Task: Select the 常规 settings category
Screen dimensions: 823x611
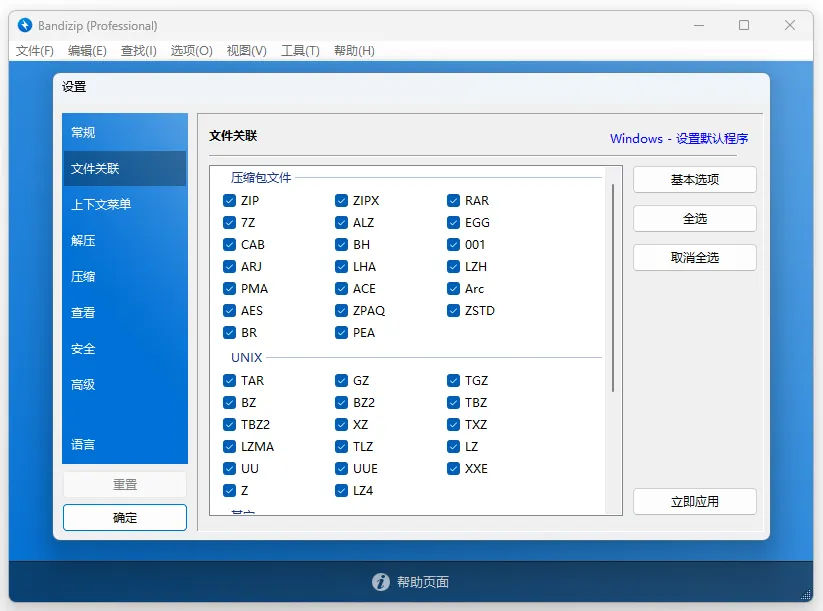Action: click(125, 132)
